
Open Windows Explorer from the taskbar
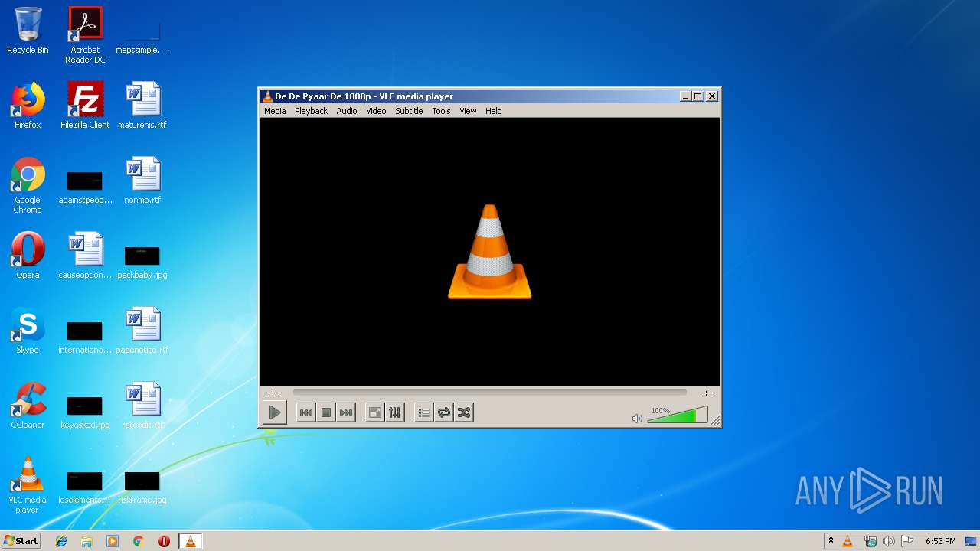87,541
